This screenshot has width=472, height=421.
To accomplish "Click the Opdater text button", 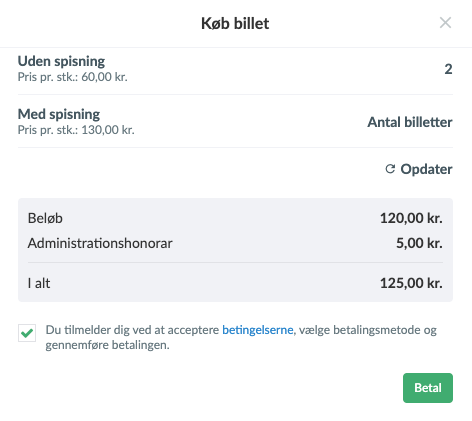I will click(x=426, y=169).
